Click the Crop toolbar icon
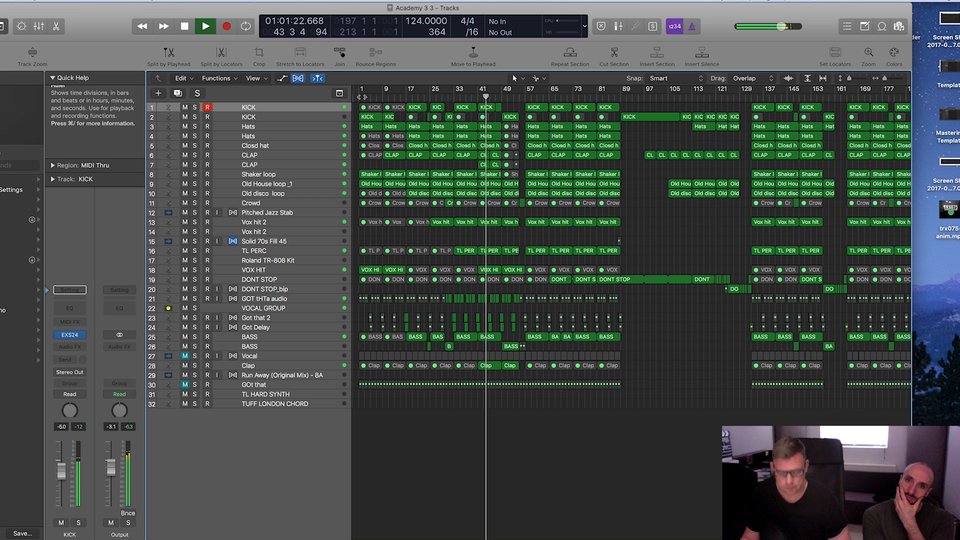This screenshot has height=540, width=960. coord(259,53)
